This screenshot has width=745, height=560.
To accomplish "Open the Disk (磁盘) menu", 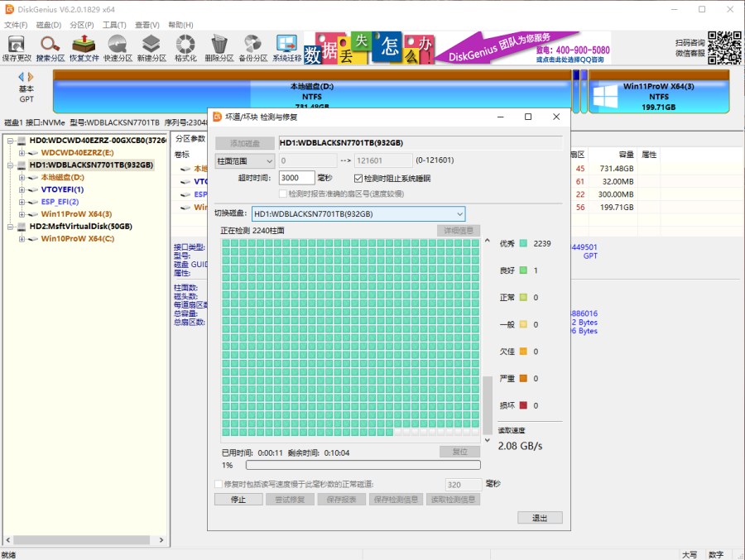I will coord(49,25).
